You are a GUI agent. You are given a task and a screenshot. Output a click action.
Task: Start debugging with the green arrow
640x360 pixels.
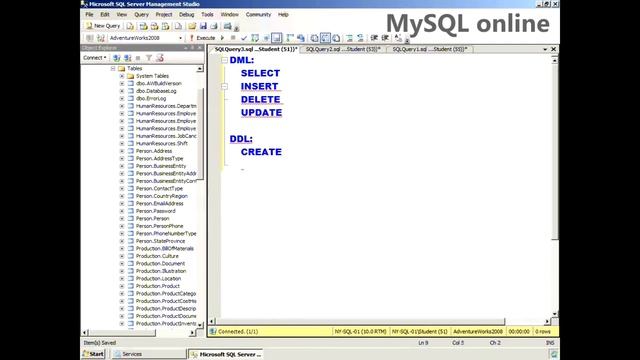pyautogui.click(x=222, y=38)
